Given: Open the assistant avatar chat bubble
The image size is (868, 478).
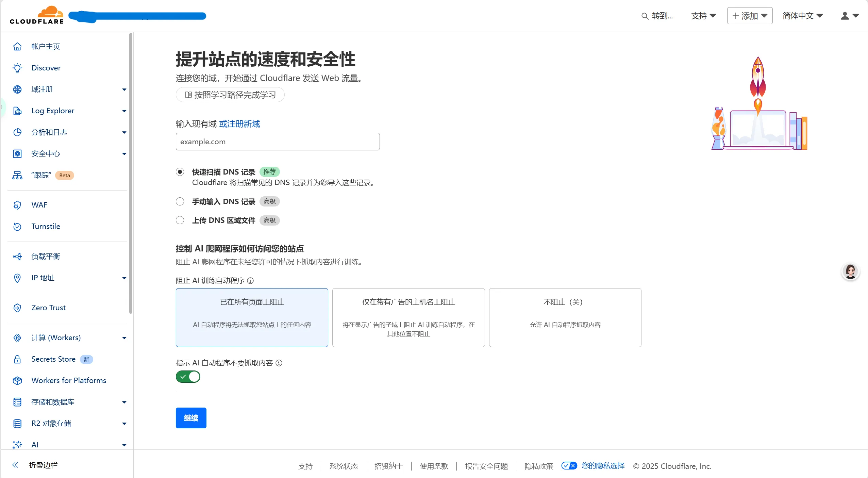Looking at the screenshot, I should click(x=851, y=272).
